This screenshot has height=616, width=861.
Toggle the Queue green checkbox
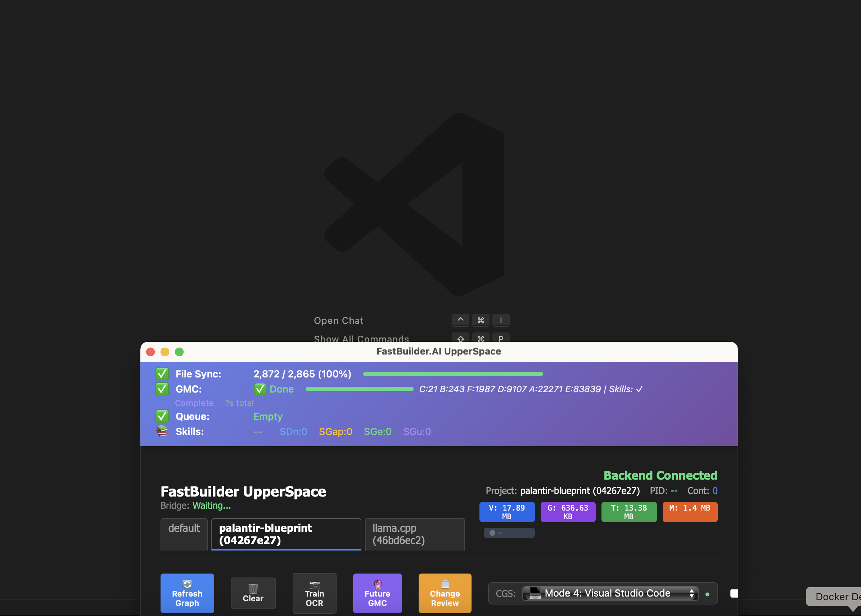(x=162, y=416)
